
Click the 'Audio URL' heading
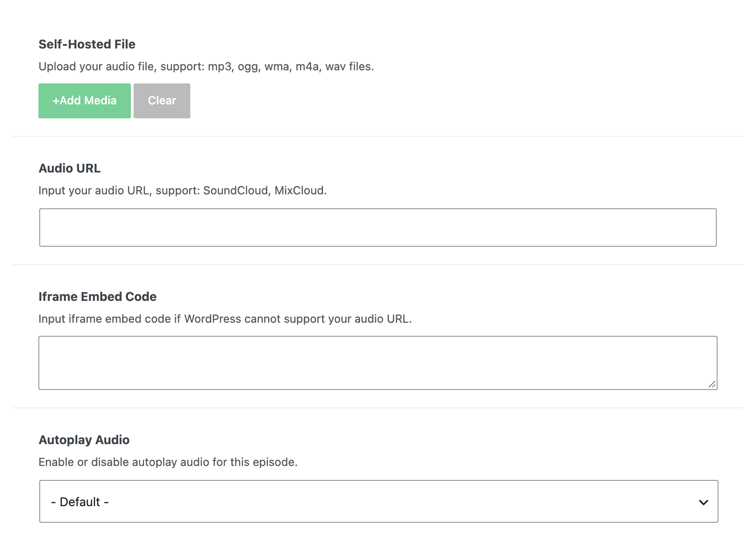pyautogui.click(x=69, y=168)
